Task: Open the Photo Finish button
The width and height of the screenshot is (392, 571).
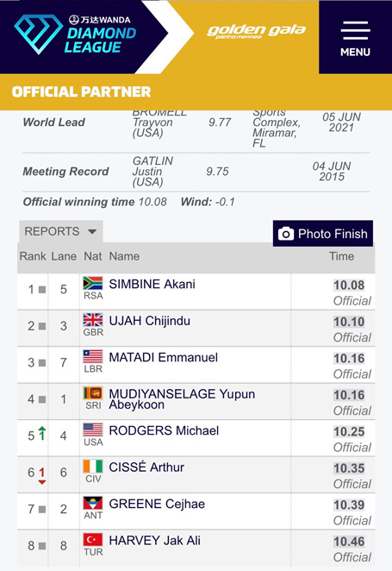Action: click(x=323, y=234)
